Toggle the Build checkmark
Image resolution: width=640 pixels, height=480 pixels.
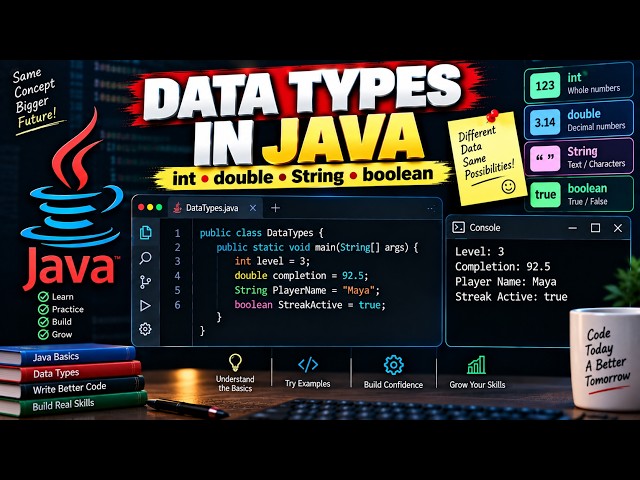click(x=43, y=322)
